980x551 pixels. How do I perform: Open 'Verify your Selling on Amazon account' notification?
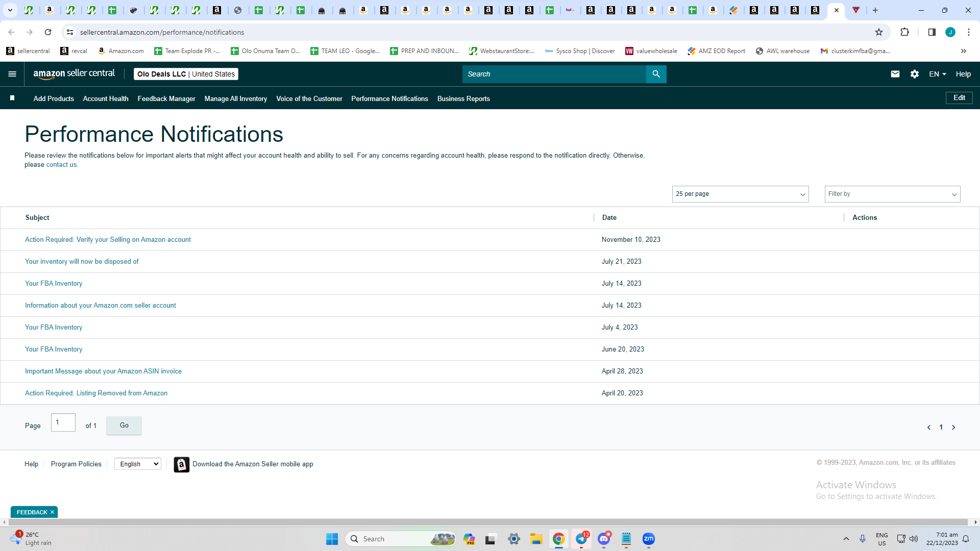[108, 240]
